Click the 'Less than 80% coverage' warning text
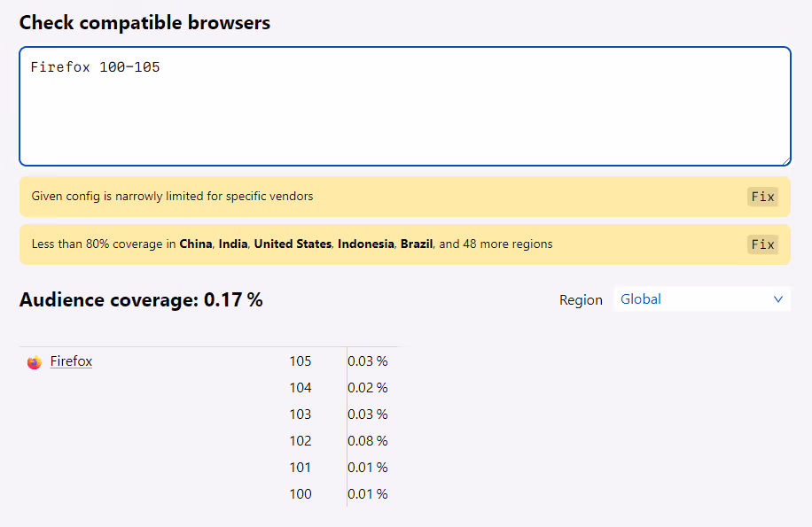 292,244
